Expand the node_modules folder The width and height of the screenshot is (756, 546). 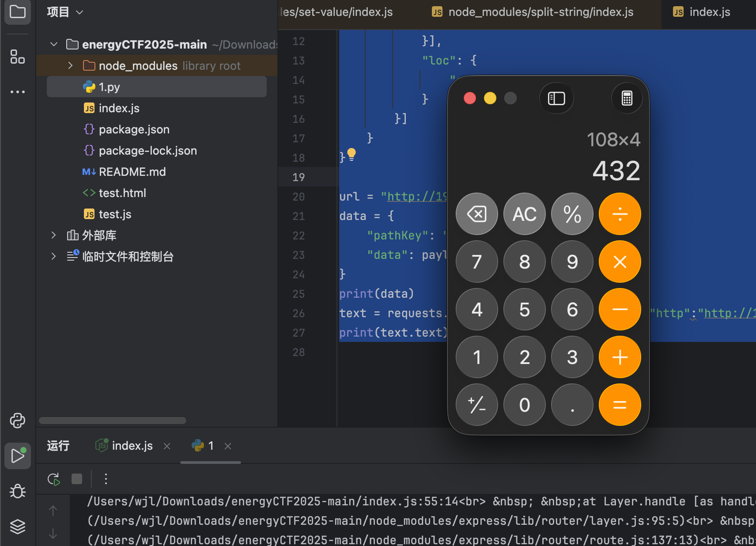click(70, 66)
